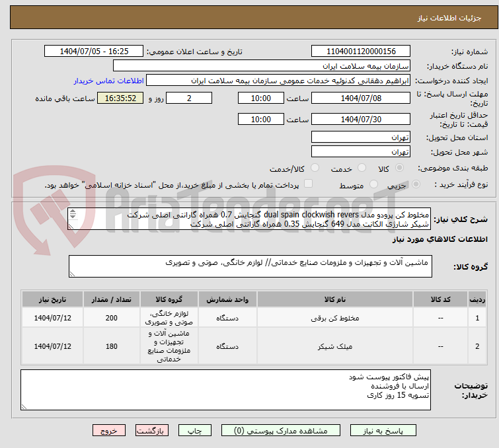The height and width of the screenshot is (448, 499).
Task: Click the description box scroll down arrow
Action: pyautogui.click(x=73, y=216)
